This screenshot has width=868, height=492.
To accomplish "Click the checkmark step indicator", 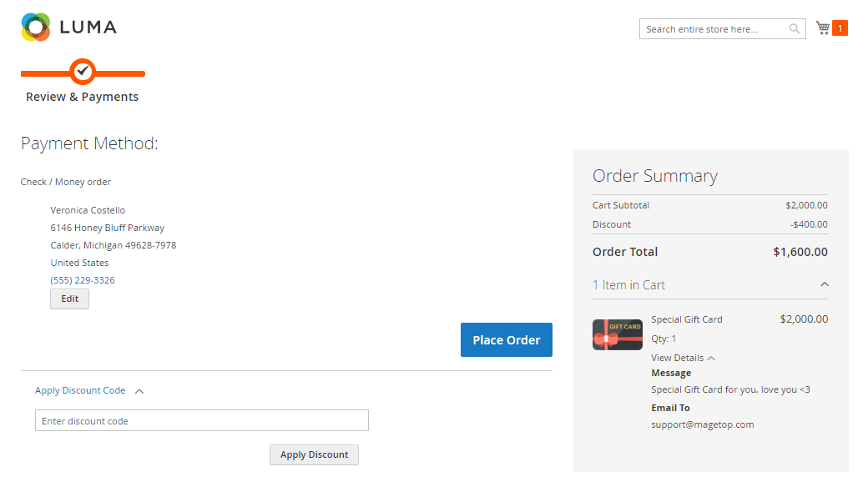I will point(83,73).
